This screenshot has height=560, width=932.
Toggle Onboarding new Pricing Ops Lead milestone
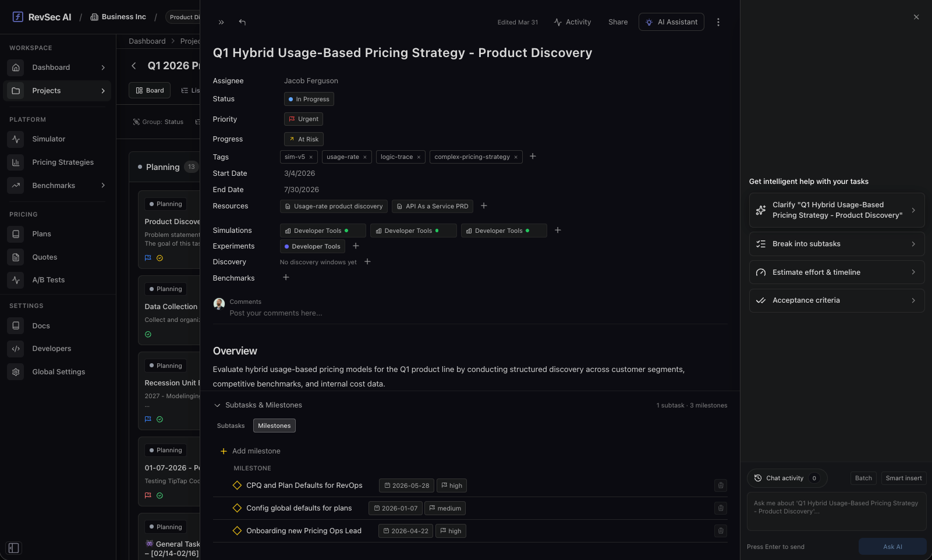tap(237, 531)
